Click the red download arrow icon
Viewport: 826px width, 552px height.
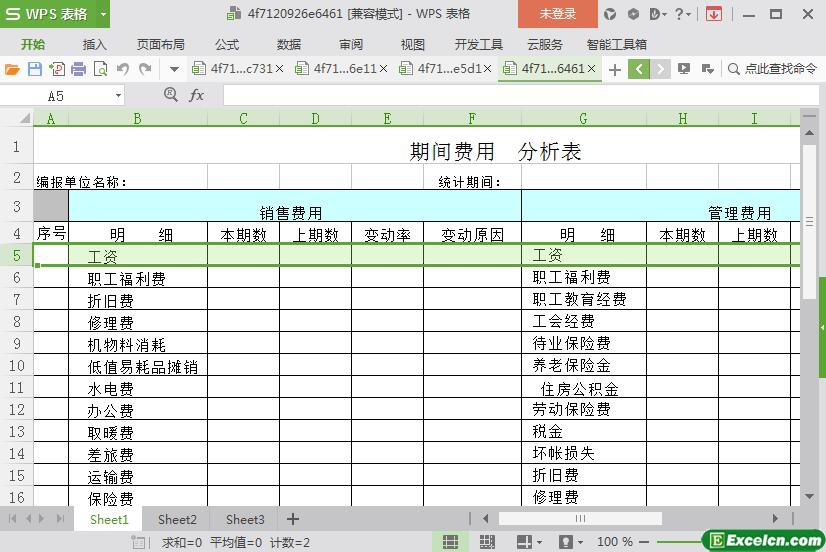point(714,14)
